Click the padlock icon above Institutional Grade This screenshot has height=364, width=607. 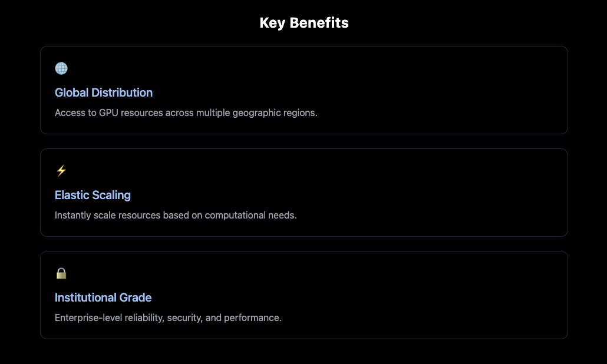(x=61, y=273)
